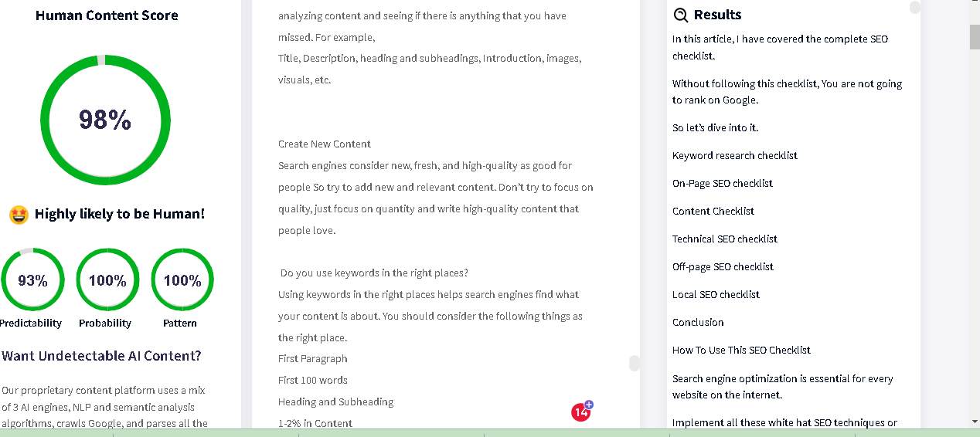Click the 98% Human Content Score gauge

pyautogui.click(x=105, y=120)
